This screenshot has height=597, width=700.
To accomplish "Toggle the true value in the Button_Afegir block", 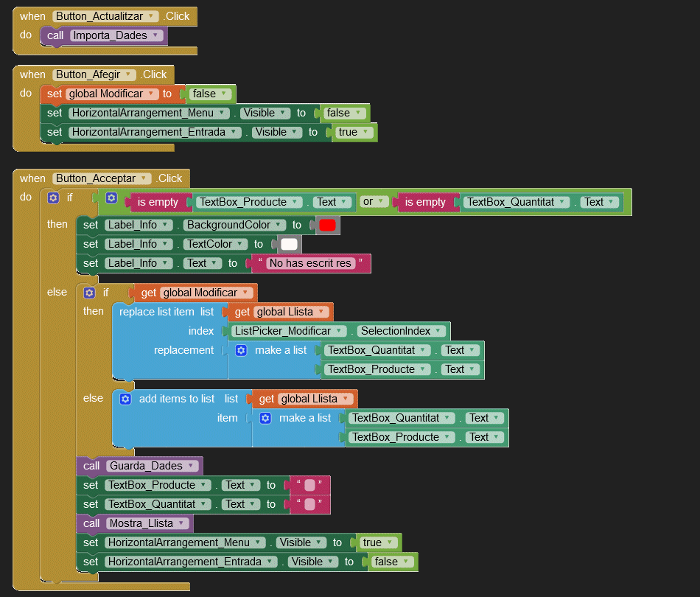I will [351, 133].
